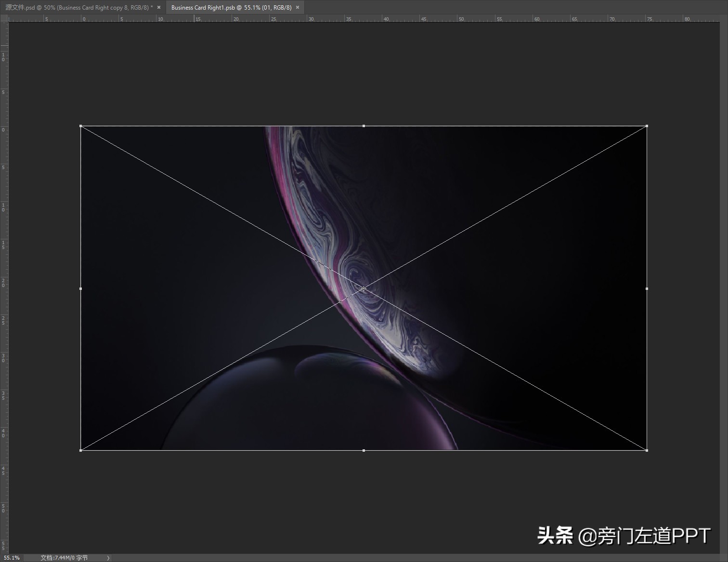The width and height of the screenshot is (728, 562).
Task: Click the middle-left transform handle
Action: coord(80,288)
